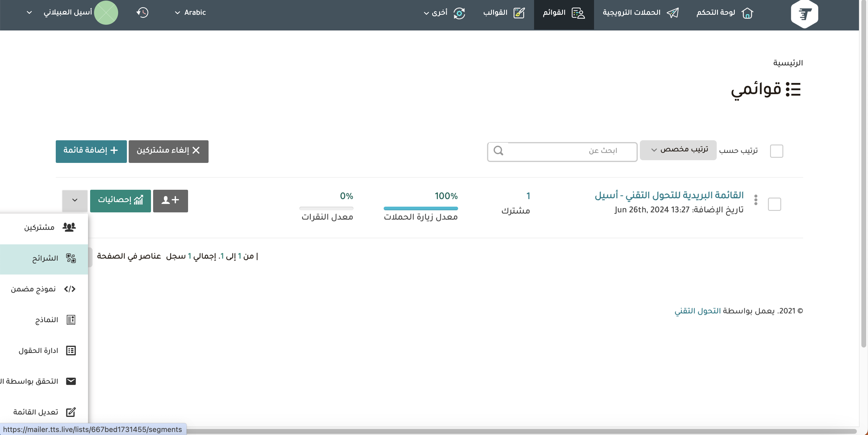
Task: Click the user avatar circle in the header
Action: (x=106, y=13)
